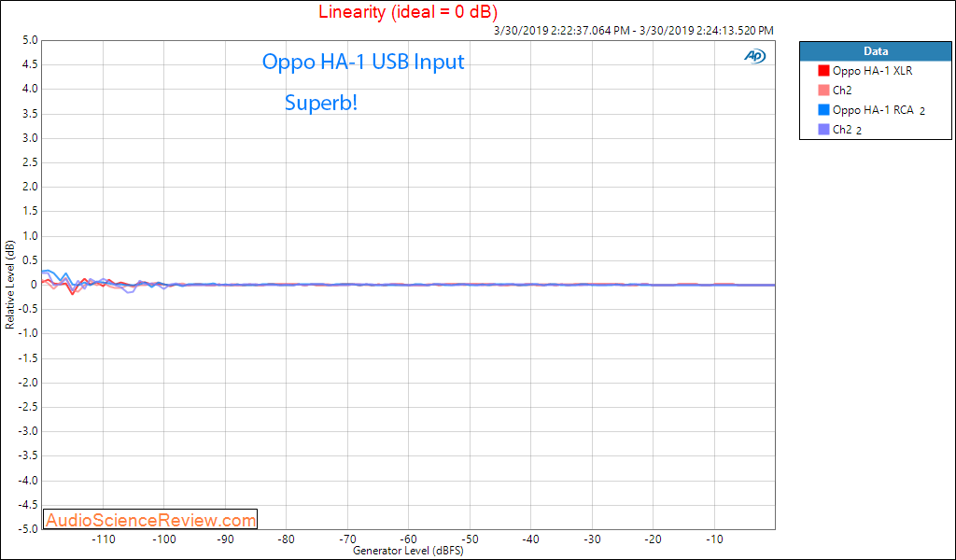The height and width of the screenshot is (560, 956).
Task: Click the 'Linearity (ideal = 0 dB)' title
Action: [x=408, y=11]
